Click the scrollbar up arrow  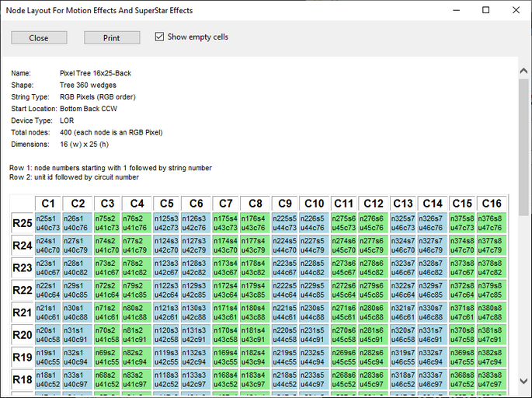[523, 71]
